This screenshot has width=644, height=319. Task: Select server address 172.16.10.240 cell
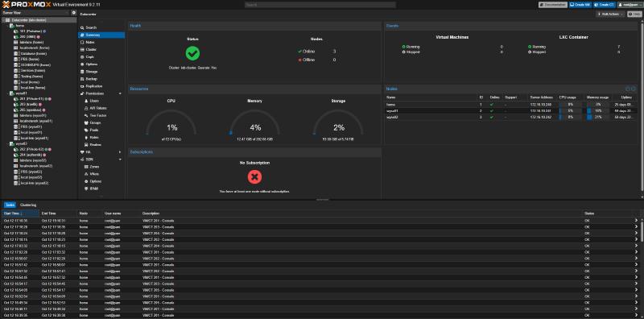pos(542,105)
